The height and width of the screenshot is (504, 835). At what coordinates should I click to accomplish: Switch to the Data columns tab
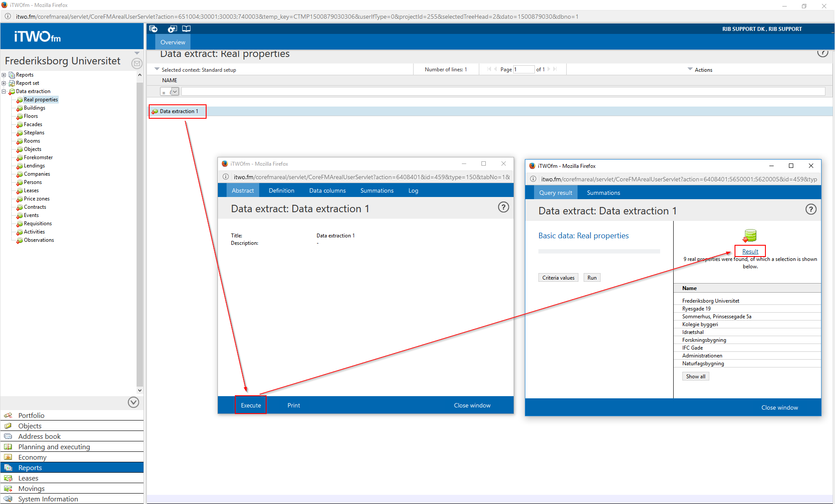click(x=327, y=190)
